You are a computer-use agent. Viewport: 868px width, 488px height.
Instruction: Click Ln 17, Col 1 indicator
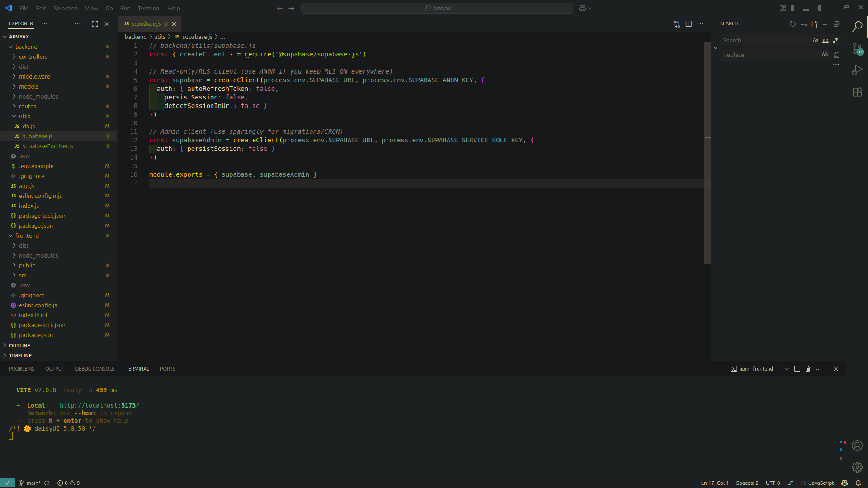coord(715,483)
